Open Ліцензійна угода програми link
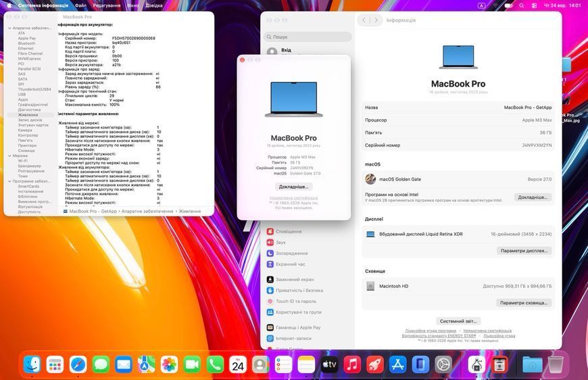The width and height of the screenshot is (588, 380). tap(431, 331)
